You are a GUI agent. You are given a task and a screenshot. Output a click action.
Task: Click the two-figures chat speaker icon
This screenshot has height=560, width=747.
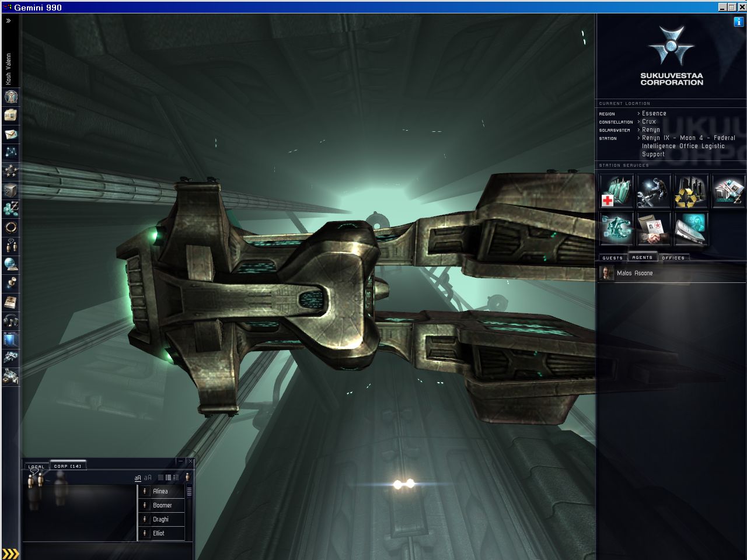[x=36, y=480]
